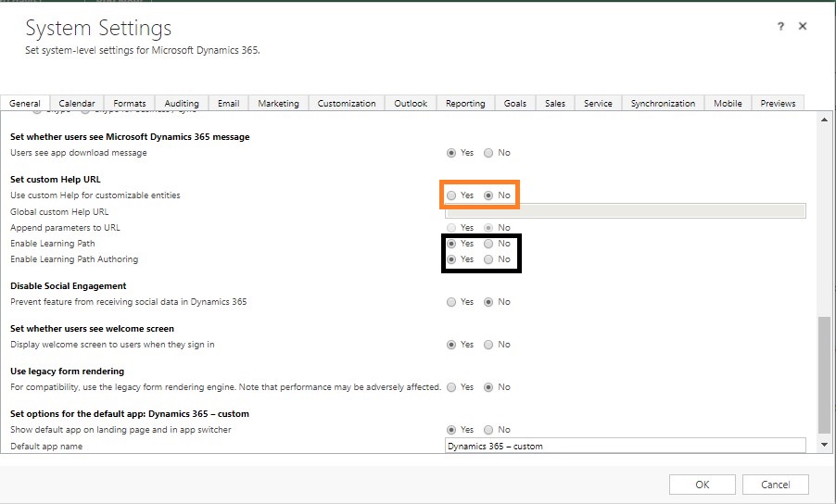
Task: Go to the Synchronization tab
Action: click(664, 103)
